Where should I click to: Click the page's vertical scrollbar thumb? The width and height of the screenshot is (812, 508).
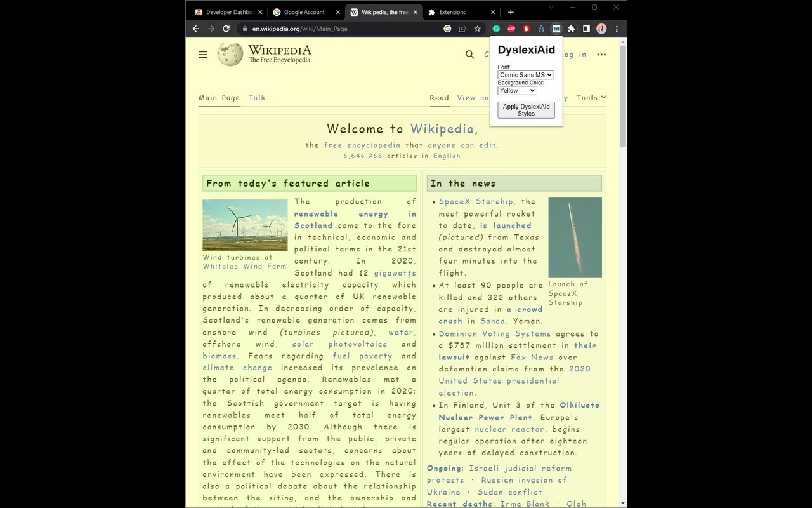[x=622, y=95]
